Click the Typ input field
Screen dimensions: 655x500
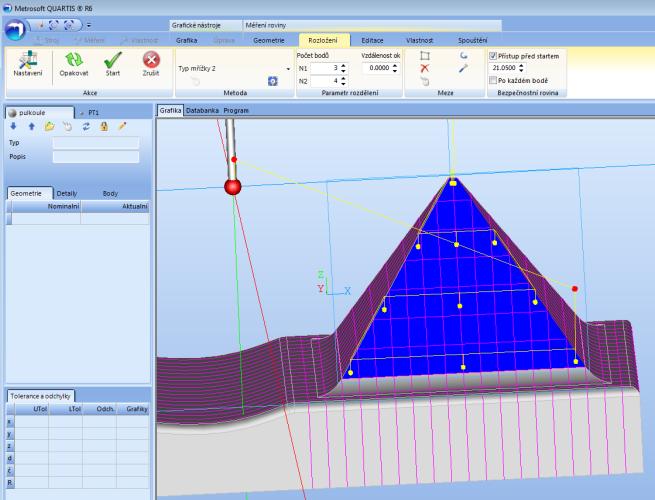pyautogui.click(x=96, y=143)
